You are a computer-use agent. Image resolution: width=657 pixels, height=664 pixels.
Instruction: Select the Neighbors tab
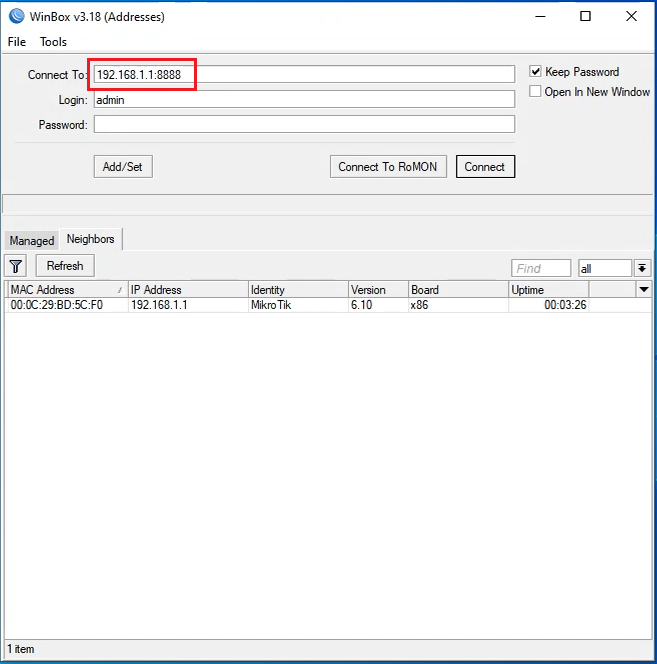click(91, 239)
